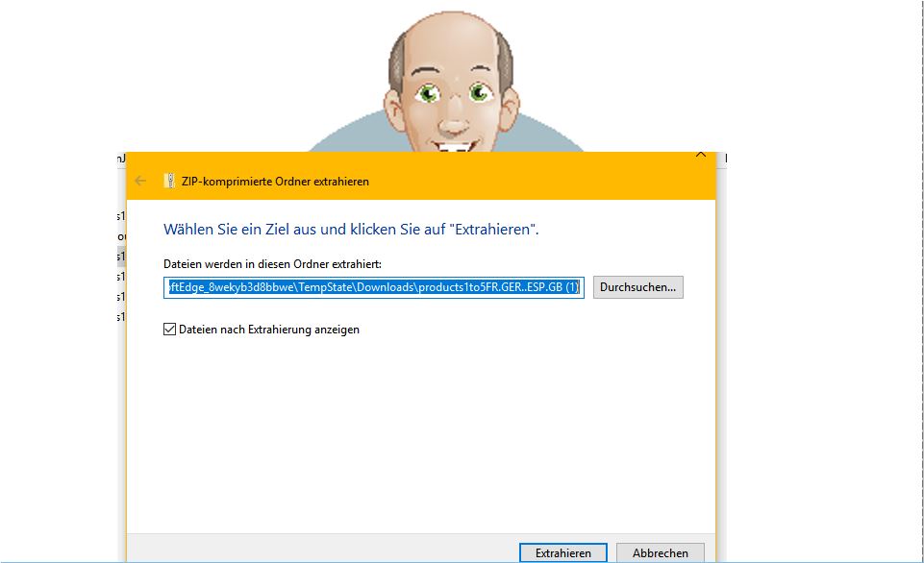The image size is (924, 563).
Task: Uncheck the 'Dateien nach Extrahierung anzeigen' checkbox
Action: [170, 330]
